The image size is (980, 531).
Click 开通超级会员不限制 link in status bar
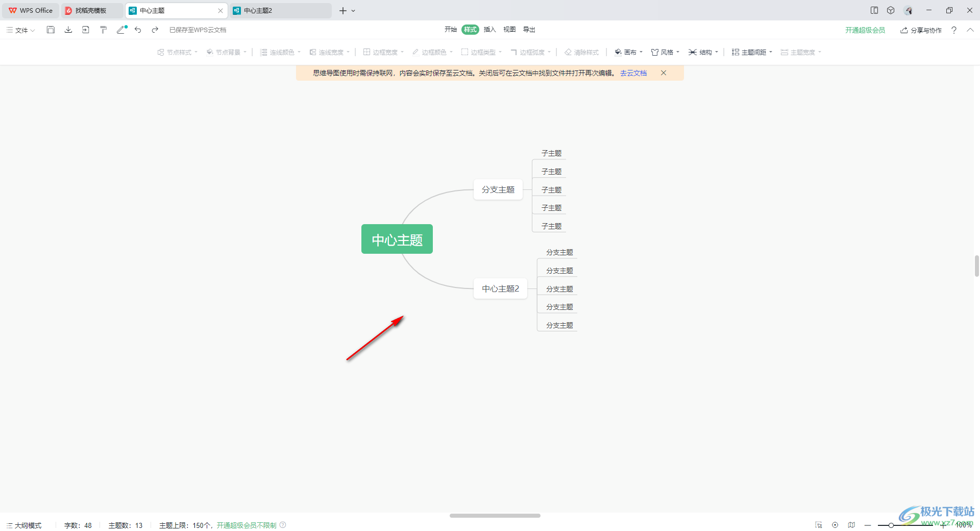[x=247, y=525]
